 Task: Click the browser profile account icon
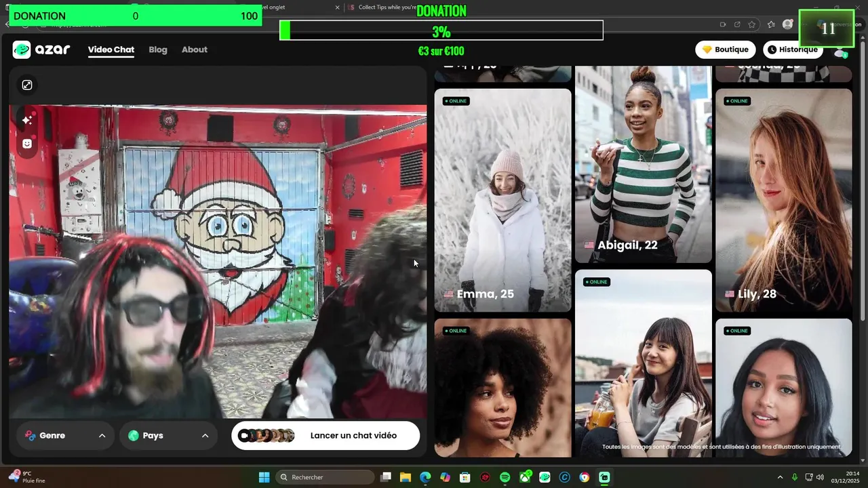pos(787,24)
